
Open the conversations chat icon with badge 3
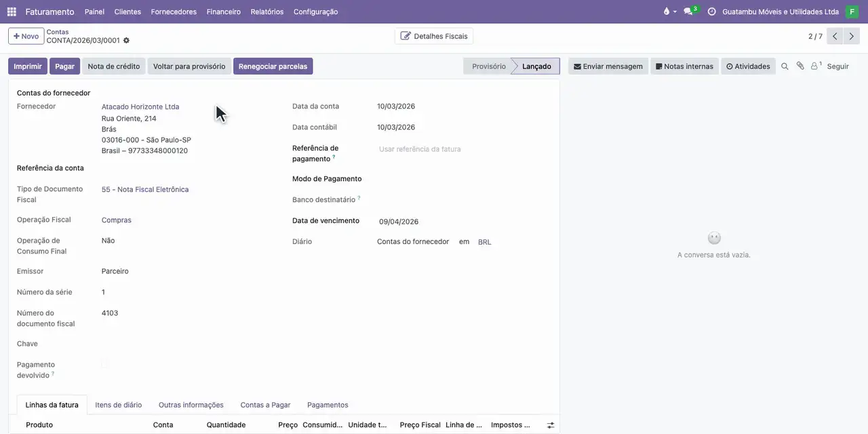[x=690, y=12]
